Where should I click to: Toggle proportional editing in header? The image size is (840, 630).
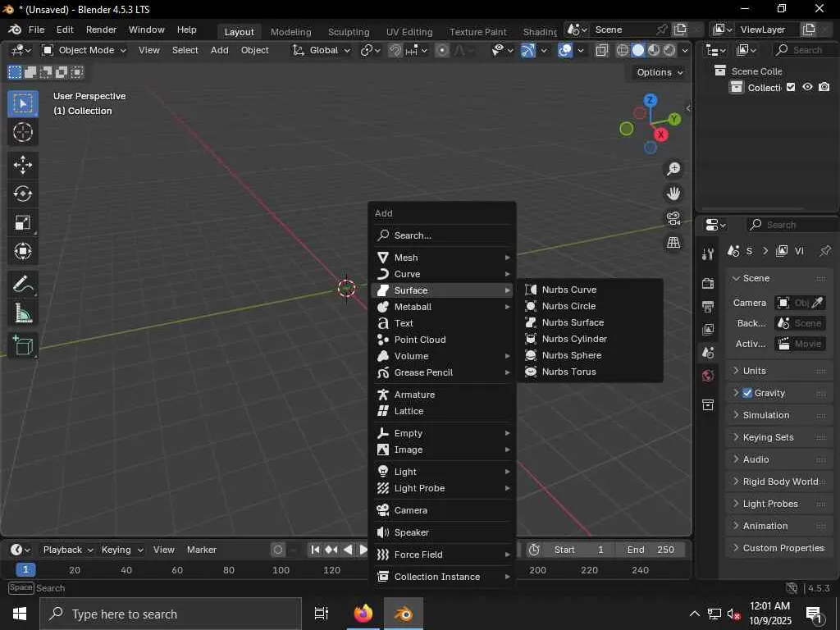[442, 50]
